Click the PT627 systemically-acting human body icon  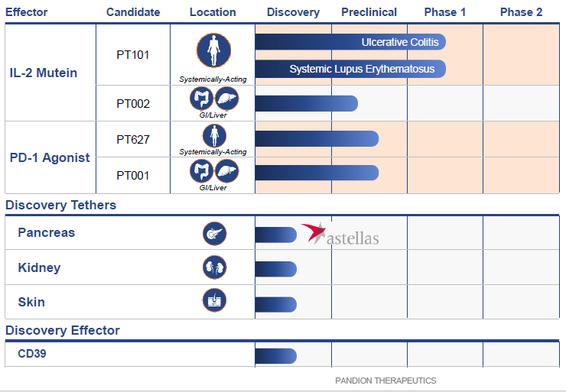click(213, 136)
